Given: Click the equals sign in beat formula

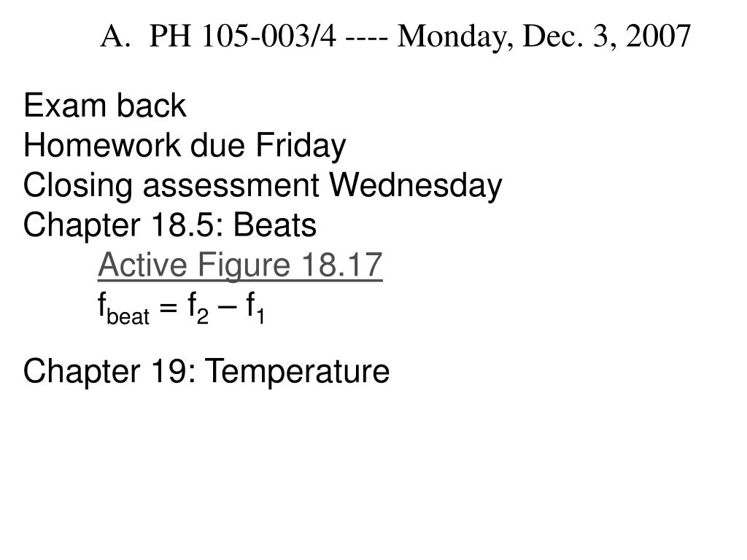Looking at the screenshot, I should tap(169, 307).
